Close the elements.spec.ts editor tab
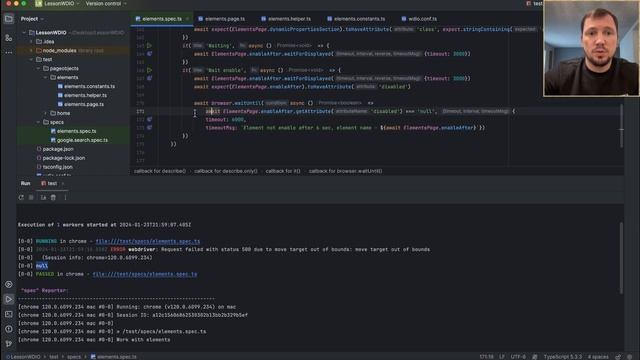Image resolution: width=640 pixels, height=360 pixels. tap(187, 19)
